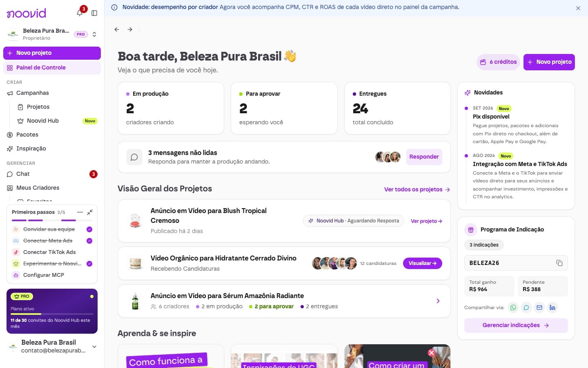Share referral via email icon
Image resolution: width=588 pixels, height=368 pixels.
tap(539, 307)
